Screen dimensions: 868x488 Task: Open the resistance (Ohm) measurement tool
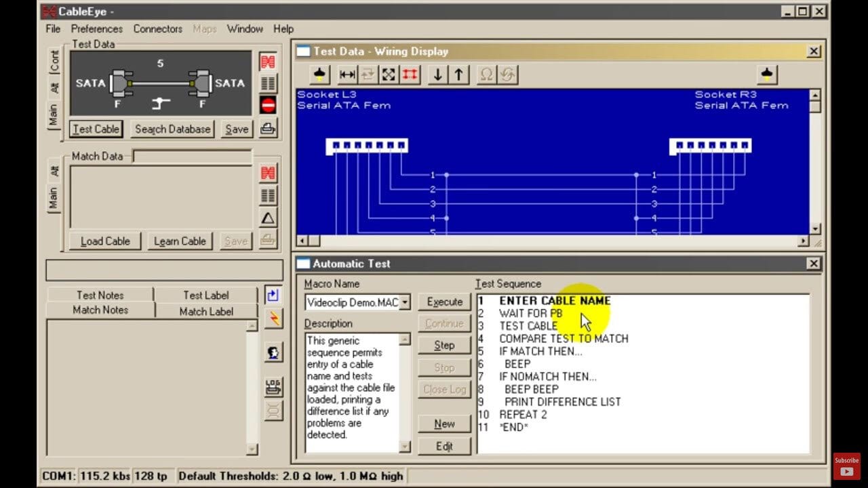pos(486,75)
